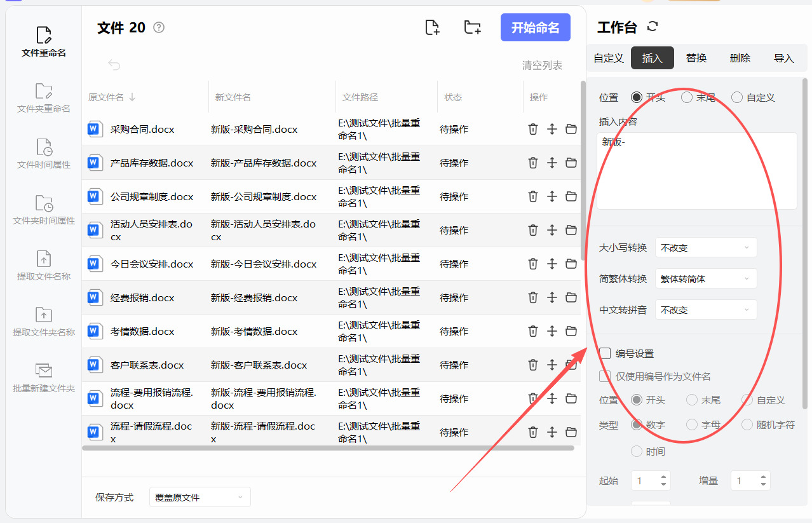
Task: Switch to the 删除 tab
Action: point(740,58)
